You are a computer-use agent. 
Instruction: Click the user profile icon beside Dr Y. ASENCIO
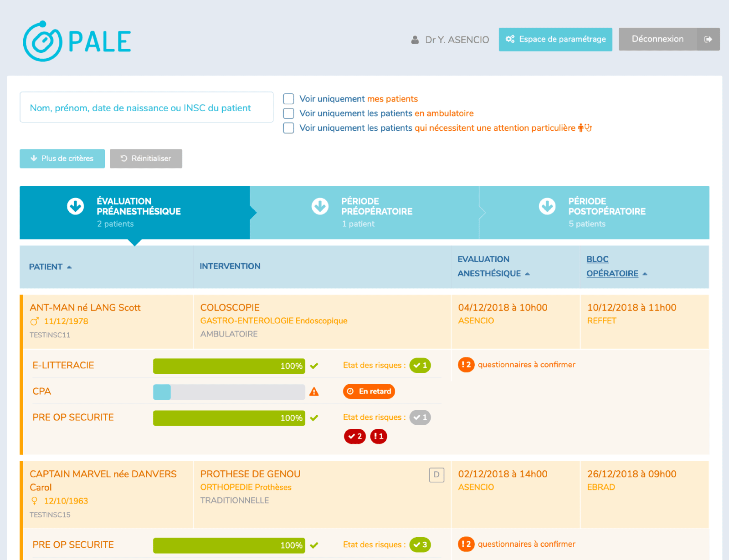click(x=415, y=40)
